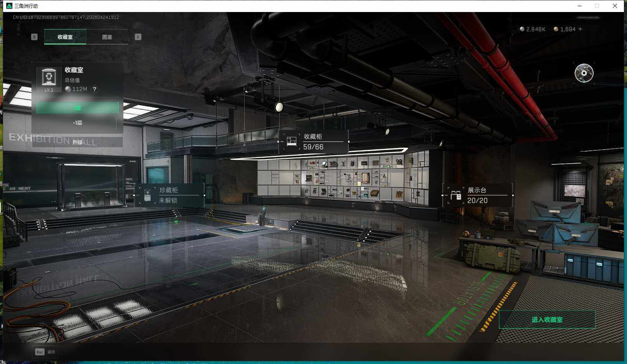Click the silver coin currency icon

click(x=522, y=29)
